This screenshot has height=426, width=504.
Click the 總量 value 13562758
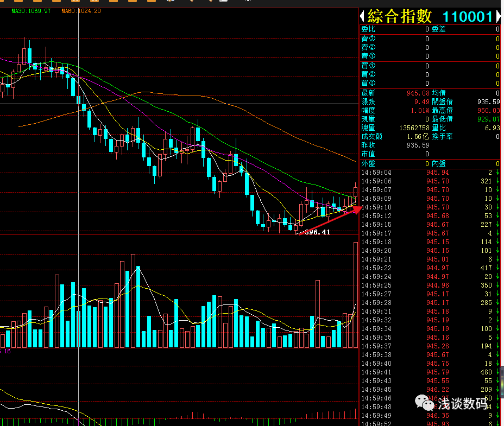(x=414, y=128)
